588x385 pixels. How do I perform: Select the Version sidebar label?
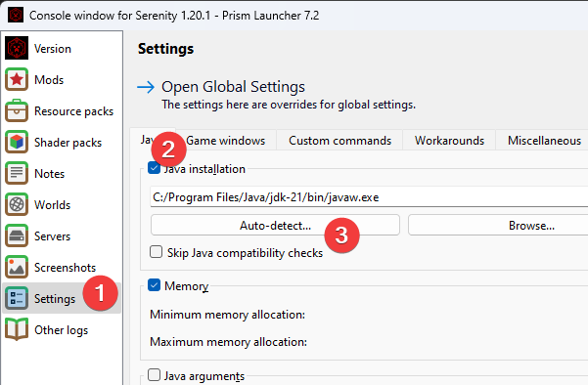[53, 49]
